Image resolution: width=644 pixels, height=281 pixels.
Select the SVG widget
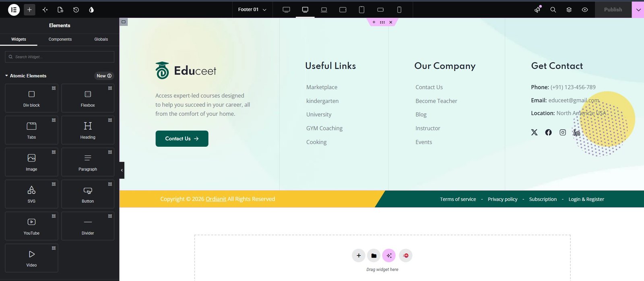point(31,194)
